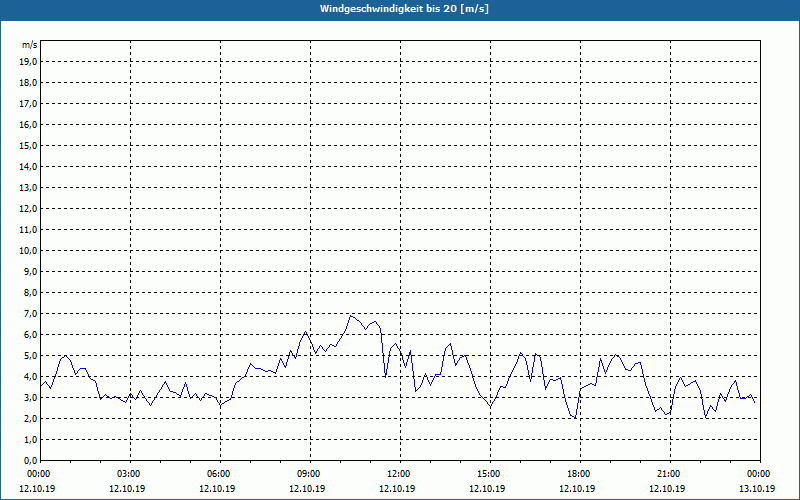Click the 6,0 y-axis label
Screen dimensions: 800x500
click(30, 334)
